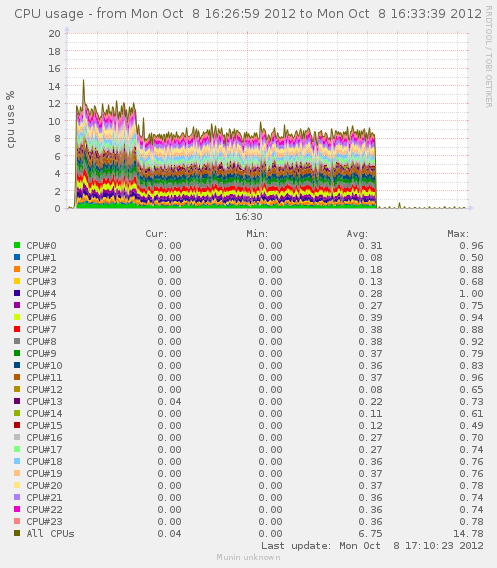The width and height of the screenshot is (497, 568).
Task: Click the All CPUs legend label
Action: [x=50, y=534]
